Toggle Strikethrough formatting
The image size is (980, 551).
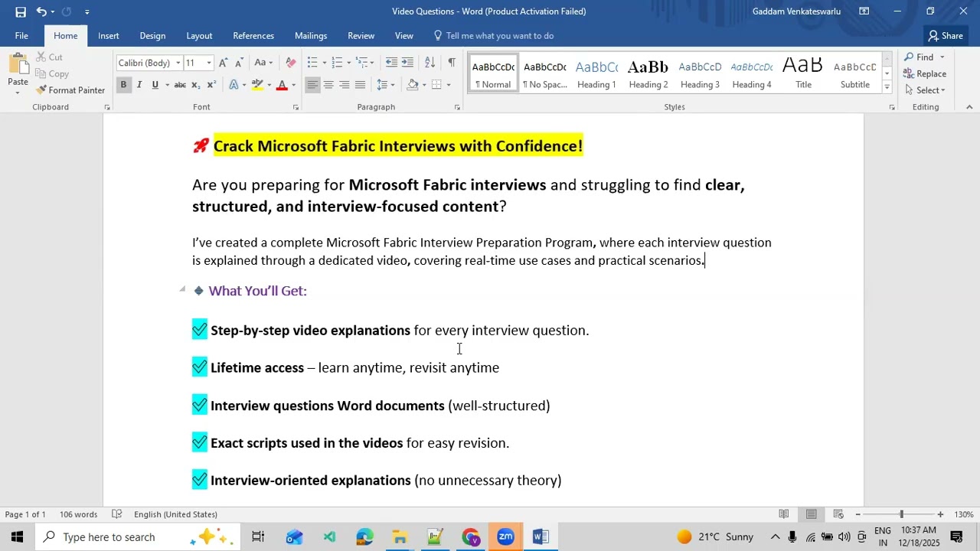[180, 85]
